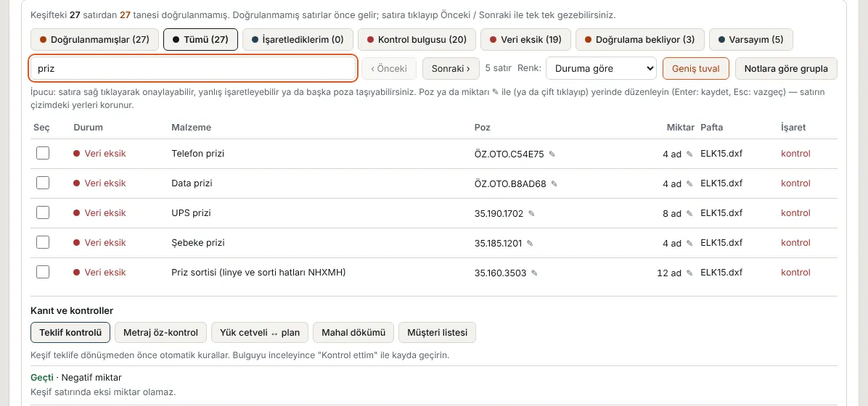Click 'Priz sortisi (linye ve sorti hatları NHXMH)'
The width and height of the screenshot is (868, 406).
tap(258, 272)
